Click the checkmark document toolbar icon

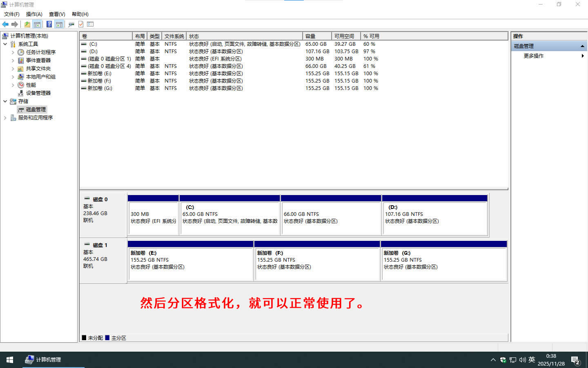coord(81,25)
